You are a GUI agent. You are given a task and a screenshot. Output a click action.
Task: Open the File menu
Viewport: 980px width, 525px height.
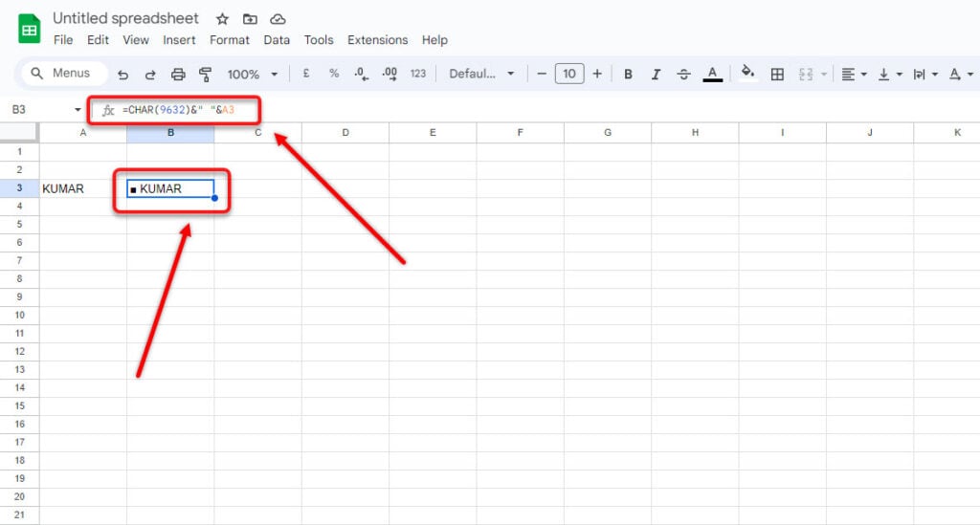[x=63, y=40]
